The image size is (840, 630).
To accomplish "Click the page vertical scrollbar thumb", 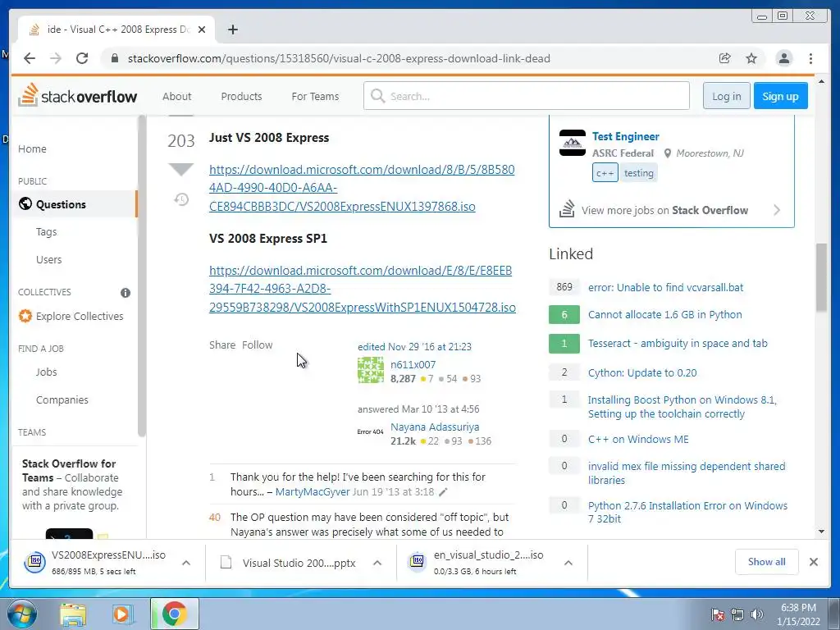I will click(x=821, y=277).
